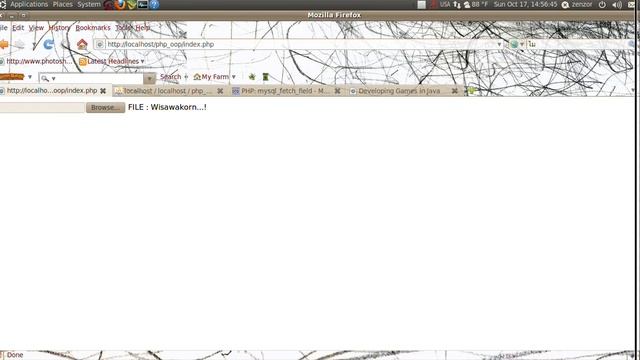
Task: Click into the browser search box
Action: click(x=578, y=44)
